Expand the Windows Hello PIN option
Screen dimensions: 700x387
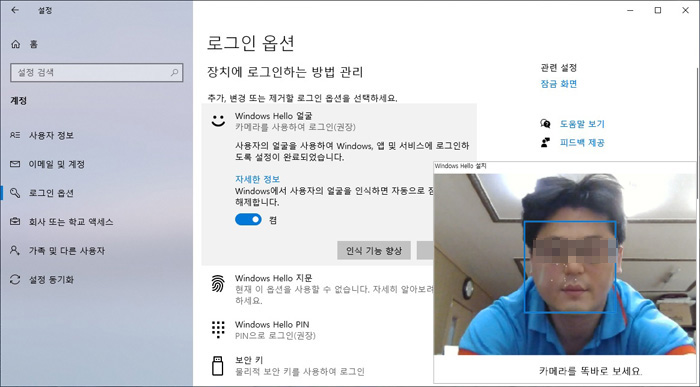click(x=317, y=330)
